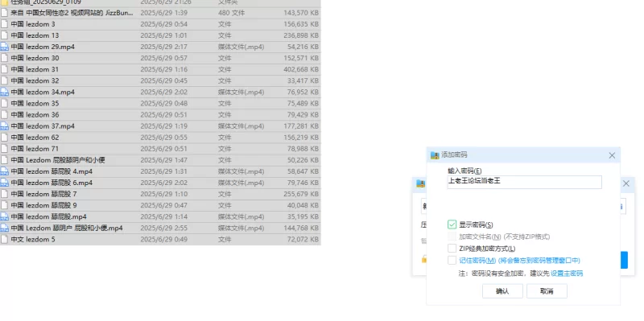This screenshot has height=321, width=644.
Task: Select the file named 中国 lezdom 3
Action: [33, 24]
